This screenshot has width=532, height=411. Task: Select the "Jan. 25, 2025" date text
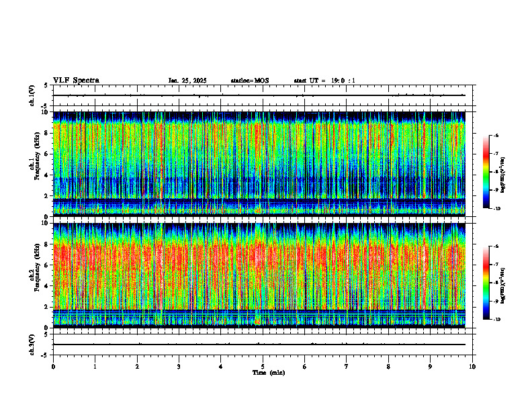[187, 81]
